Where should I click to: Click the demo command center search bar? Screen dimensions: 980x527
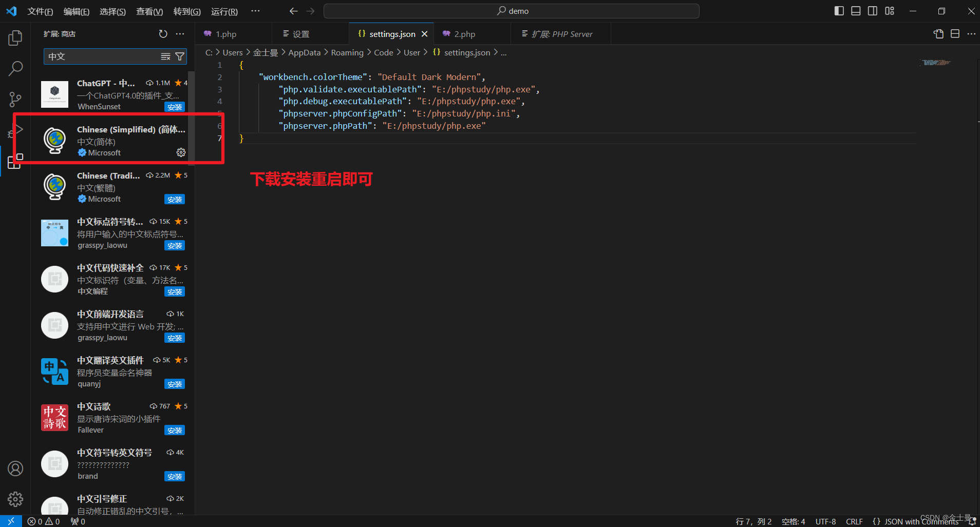point(512,11)
